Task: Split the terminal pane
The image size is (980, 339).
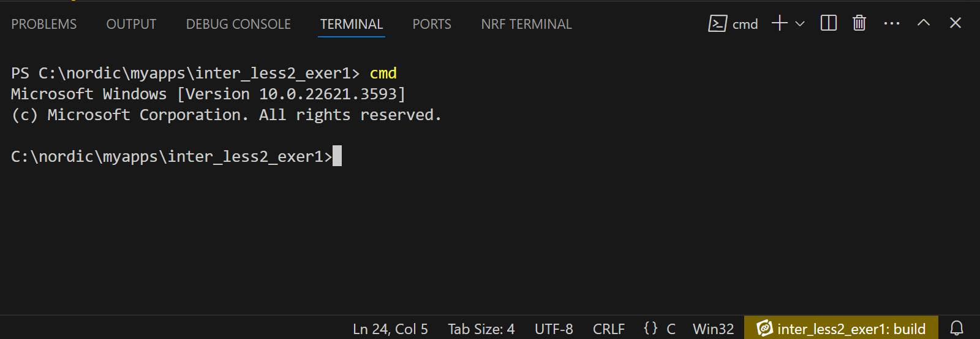Action: (x=829, y=23)
